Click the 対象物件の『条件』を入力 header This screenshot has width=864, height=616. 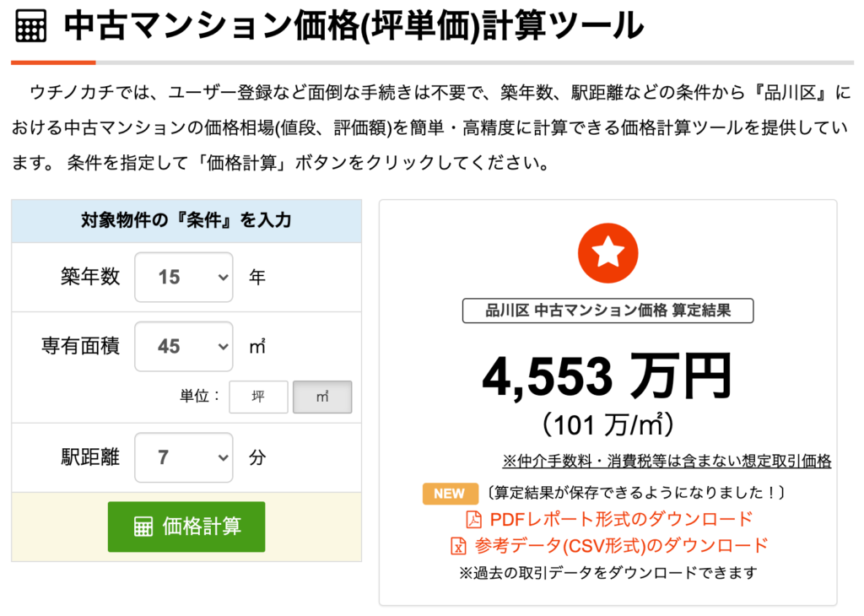[x=186, y=221]
